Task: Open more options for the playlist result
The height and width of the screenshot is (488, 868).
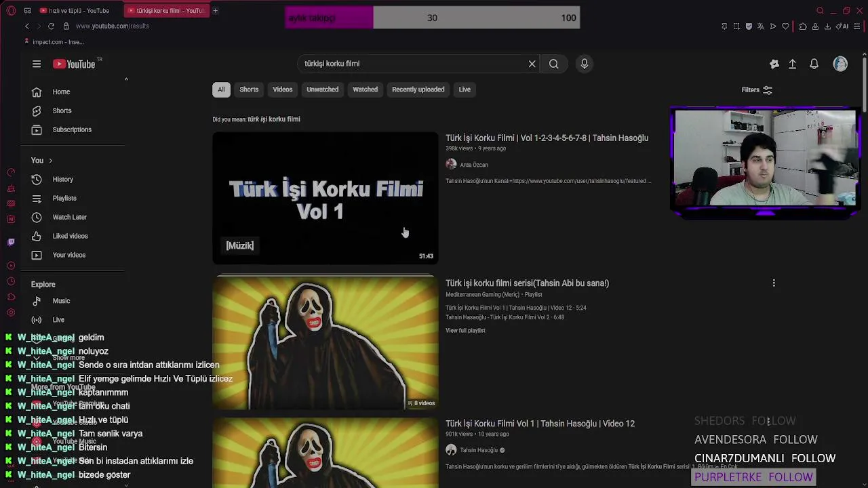Action: tap(774, 283)
